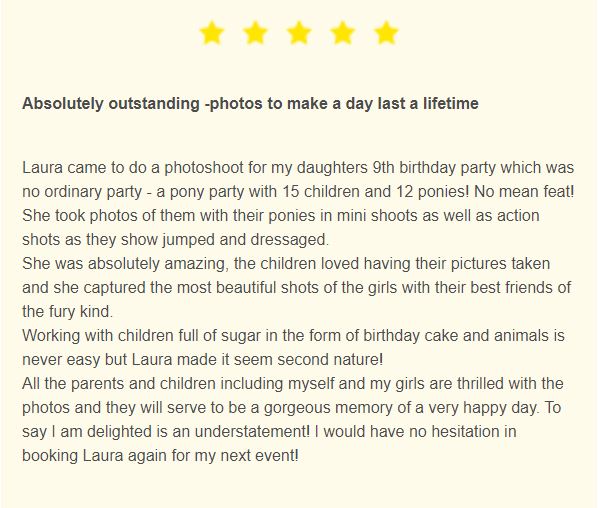Select the fifth yellow rating star
Screen dimensions: 598x508
pyautogui.click(x=386, y=33)
